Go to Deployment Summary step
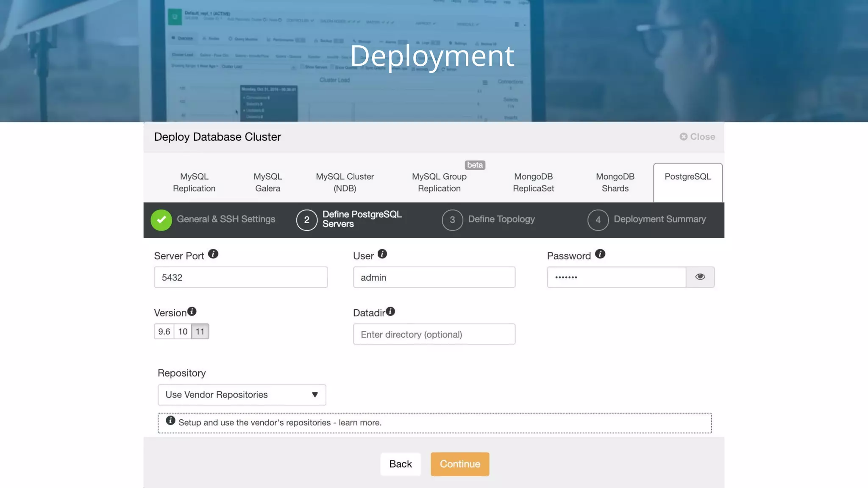The image size is (868, 488). (x=660, y=219)
